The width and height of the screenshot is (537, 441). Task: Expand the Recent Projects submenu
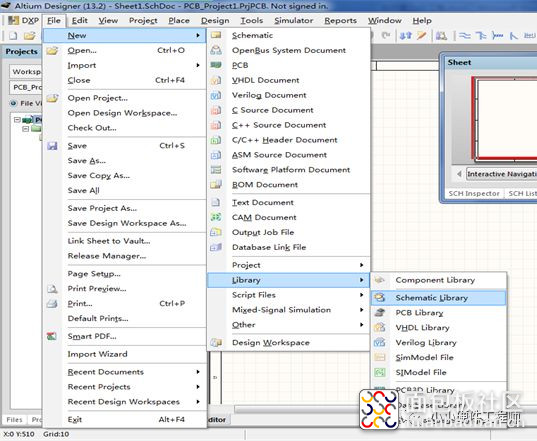click(198, 387)
